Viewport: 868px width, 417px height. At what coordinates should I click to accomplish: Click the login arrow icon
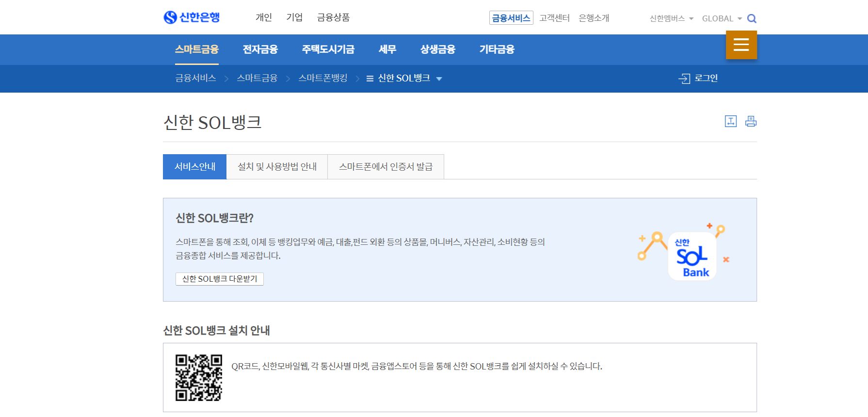684,79
